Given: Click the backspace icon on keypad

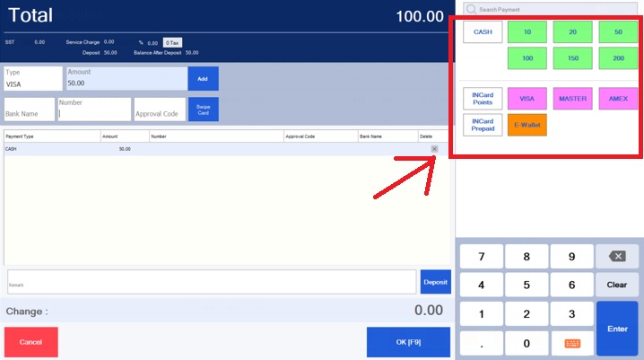Looking at the screenshot, I should [x=617, y=257].
